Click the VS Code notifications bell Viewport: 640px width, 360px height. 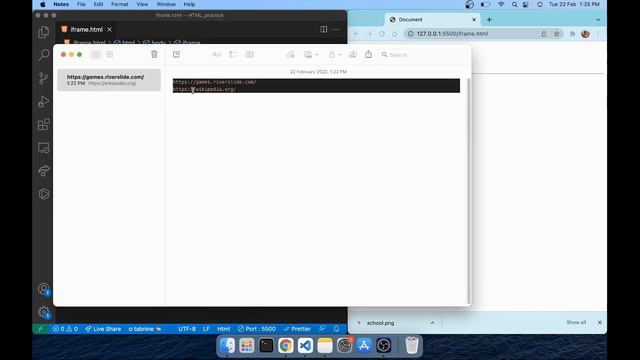pyautogui.click(x=336, y=329)
